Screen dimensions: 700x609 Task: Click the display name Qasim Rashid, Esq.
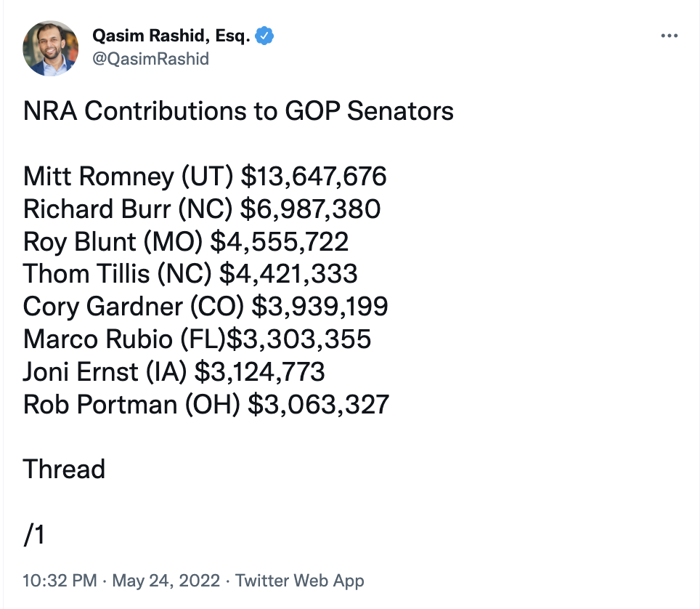171,35
